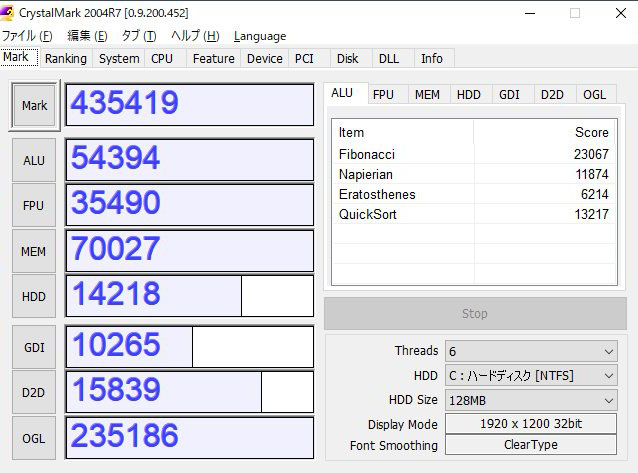
Task: Open the HDD drive selection dropdown
Action: (531, 375)
